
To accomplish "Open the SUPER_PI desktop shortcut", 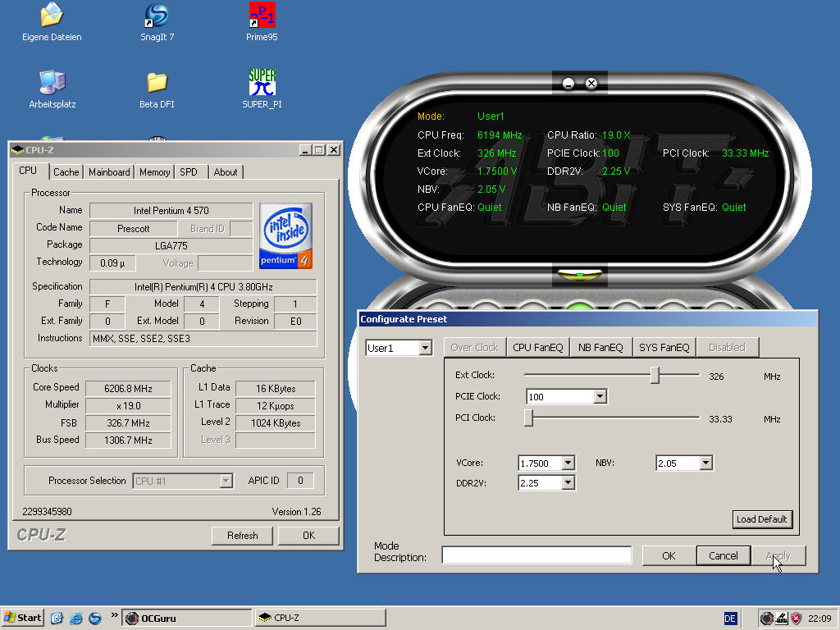I will [x=262, y=82].
